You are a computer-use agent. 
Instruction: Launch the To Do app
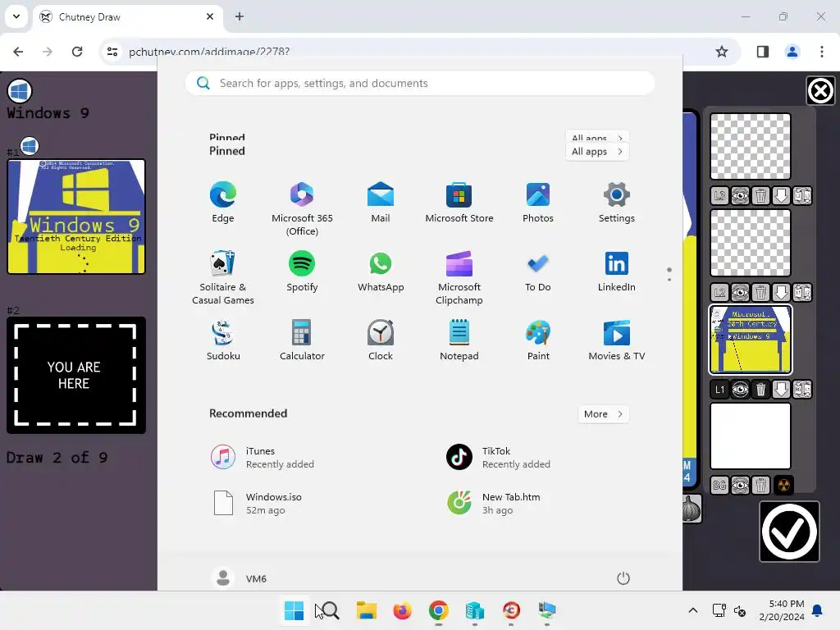click(538, 271)
